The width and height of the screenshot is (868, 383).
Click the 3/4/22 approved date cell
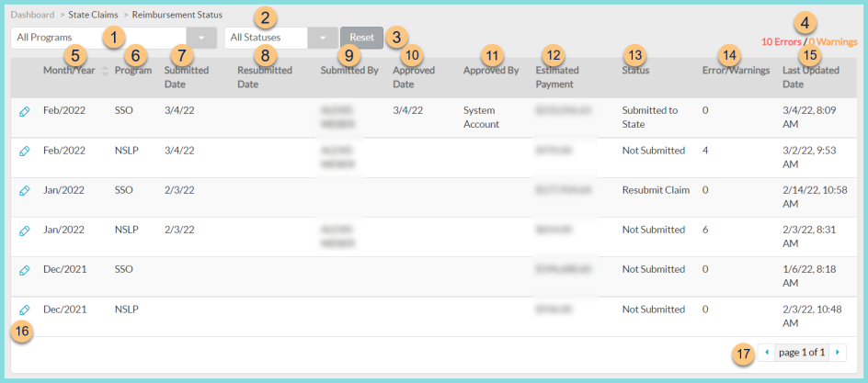tap(408, 110)
